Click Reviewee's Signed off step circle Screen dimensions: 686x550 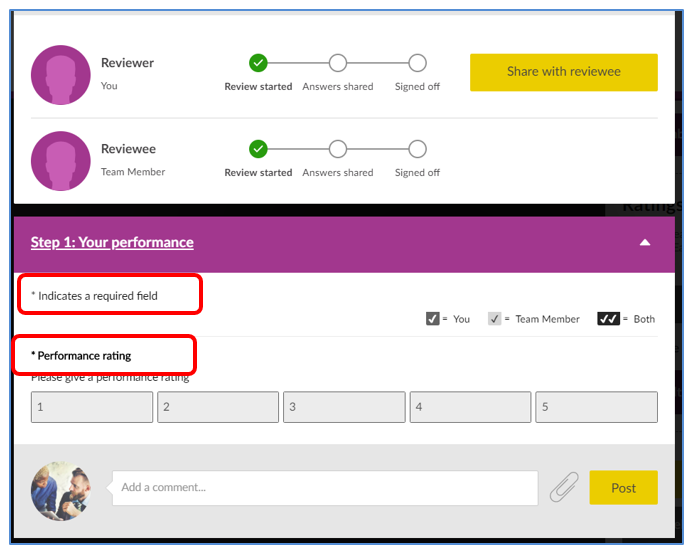coord(417,149)
